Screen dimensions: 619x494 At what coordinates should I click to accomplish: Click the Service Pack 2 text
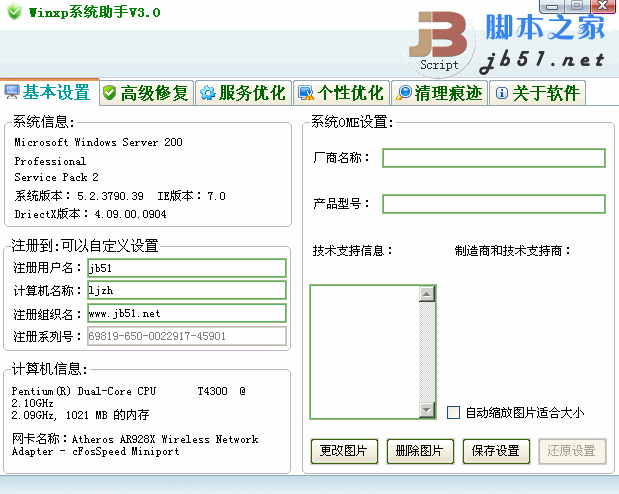click(x=56, y=177)
